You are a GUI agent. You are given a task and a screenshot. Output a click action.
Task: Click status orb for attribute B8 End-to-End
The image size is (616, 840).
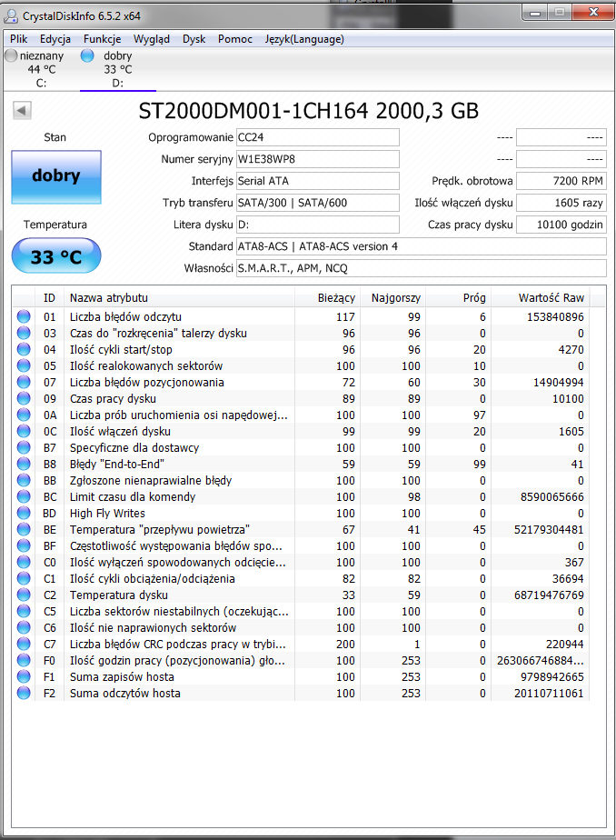pyautogui.click(x=24, y=464)
